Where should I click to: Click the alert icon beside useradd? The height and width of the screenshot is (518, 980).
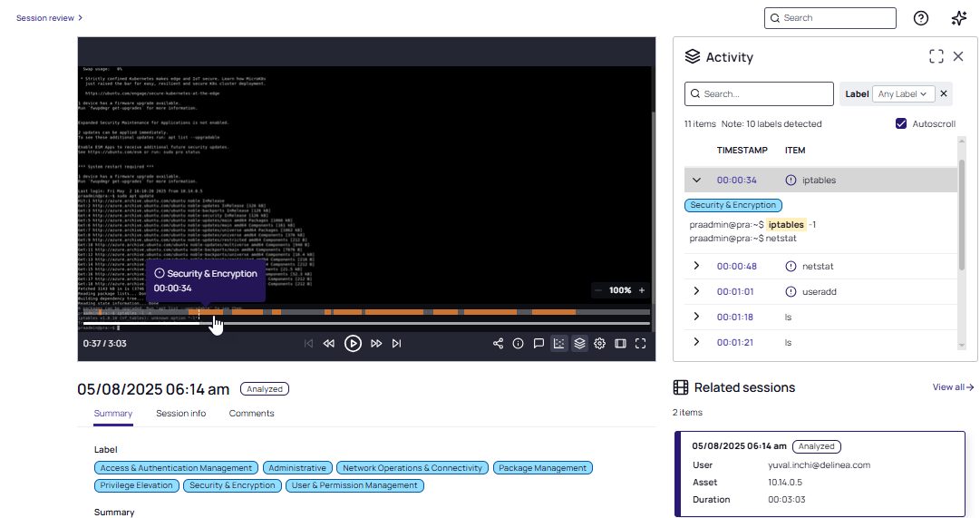pos(791,291)
